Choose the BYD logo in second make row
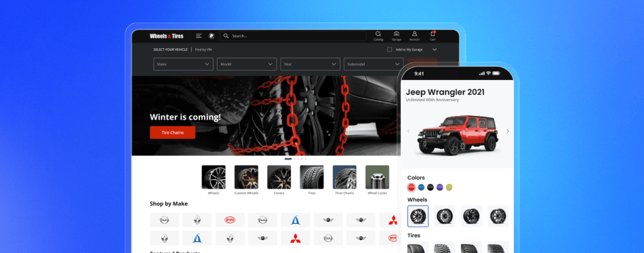 (x=393, y=238)
